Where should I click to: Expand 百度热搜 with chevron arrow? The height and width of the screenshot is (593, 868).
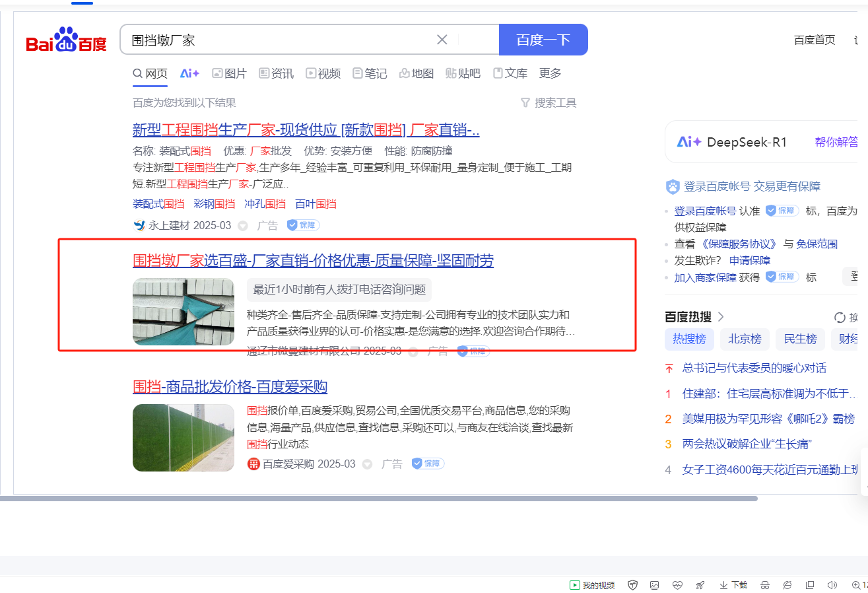point(721,317)
